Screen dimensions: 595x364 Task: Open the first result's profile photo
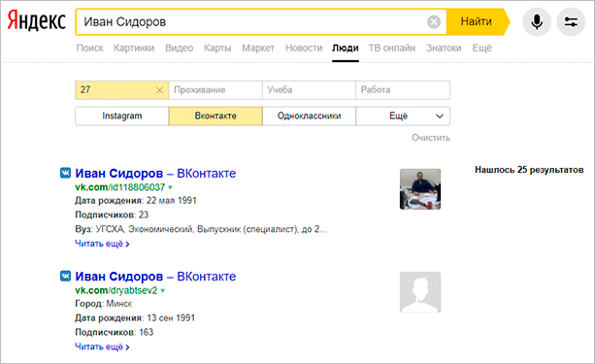click(x=420, y=189)
